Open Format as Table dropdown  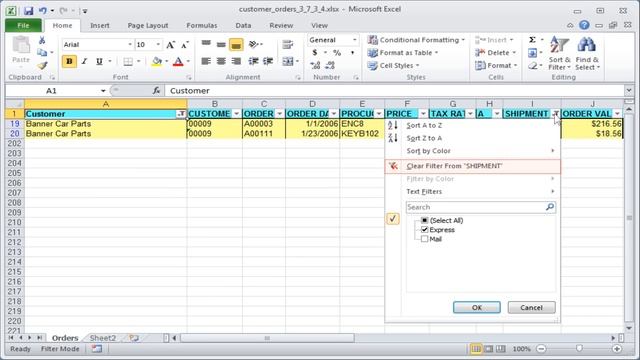click(x=402, y=53)
